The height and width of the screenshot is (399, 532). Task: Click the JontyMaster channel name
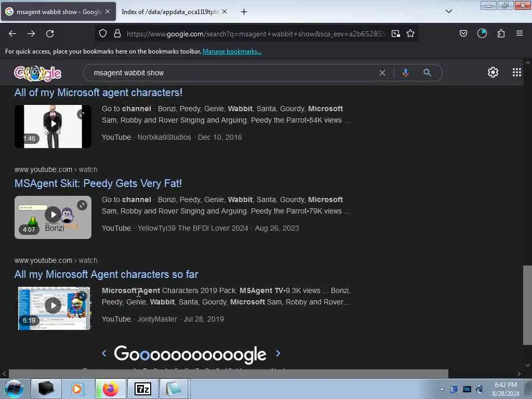point(157,320)
